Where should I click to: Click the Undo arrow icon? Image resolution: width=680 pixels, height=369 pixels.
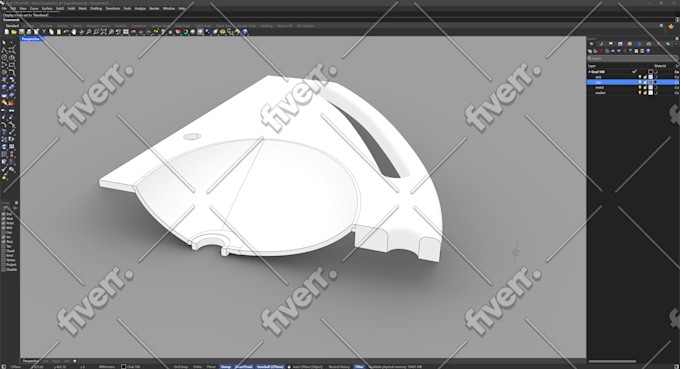pyautogui.click(x=66, y=32)
